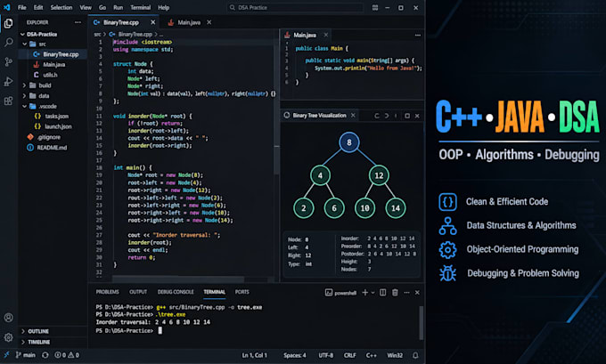Maximize the Binary Tree Visualization panel
606x364 pixels.
(x=407, y=116)
